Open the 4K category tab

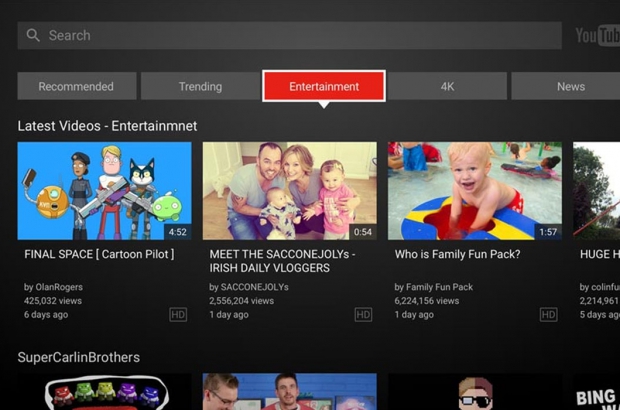(x=447, y=87)
